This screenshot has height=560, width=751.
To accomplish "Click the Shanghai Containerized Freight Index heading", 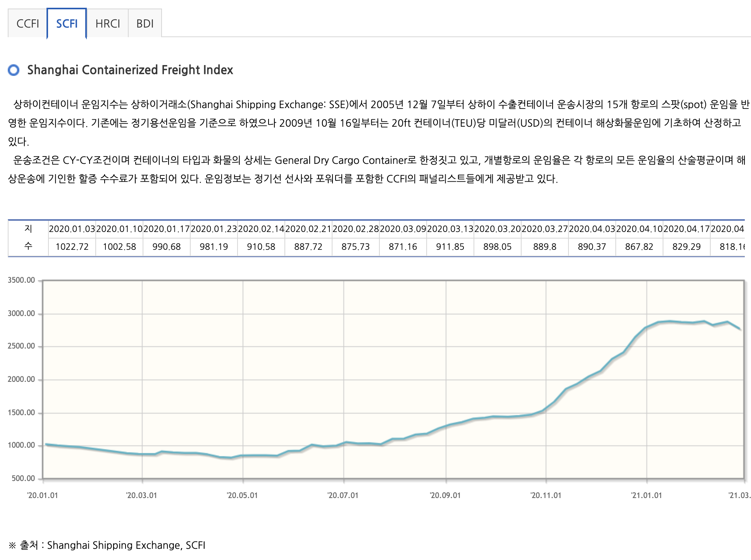I will 130,70.
